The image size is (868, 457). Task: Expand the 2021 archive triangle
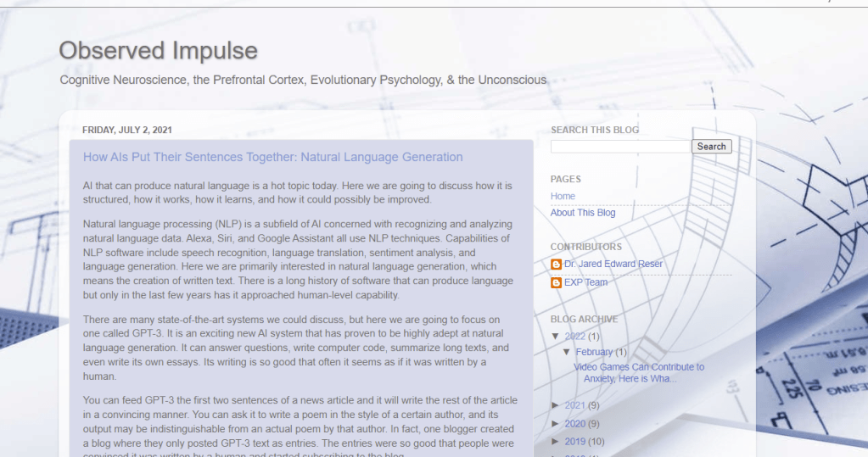(556, 406)
